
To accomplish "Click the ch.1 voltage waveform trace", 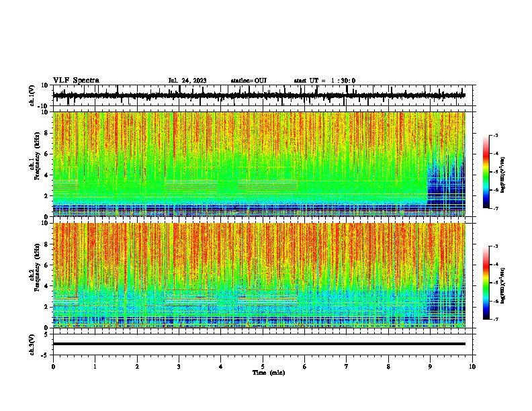I will point(259,95).
